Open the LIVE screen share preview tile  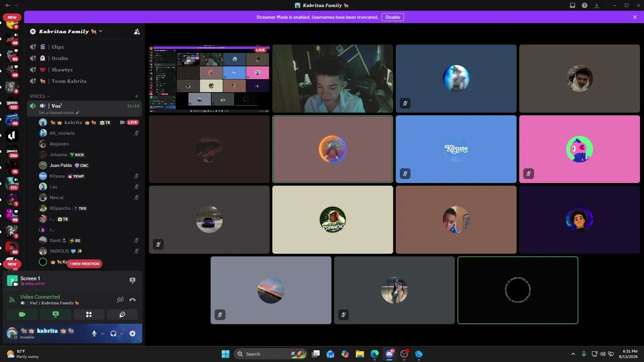(209, 78)
